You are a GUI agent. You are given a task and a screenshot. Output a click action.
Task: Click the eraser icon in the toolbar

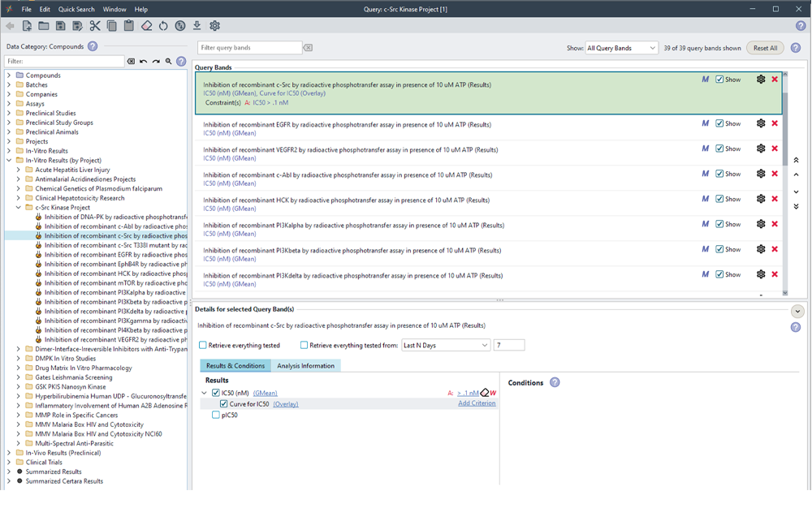[146, 26]
